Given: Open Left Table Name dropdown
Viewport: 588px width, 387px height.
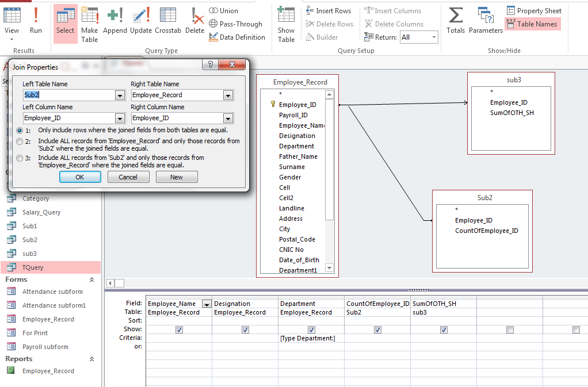Looking at the screenshot, I should (x=120, y=95).
